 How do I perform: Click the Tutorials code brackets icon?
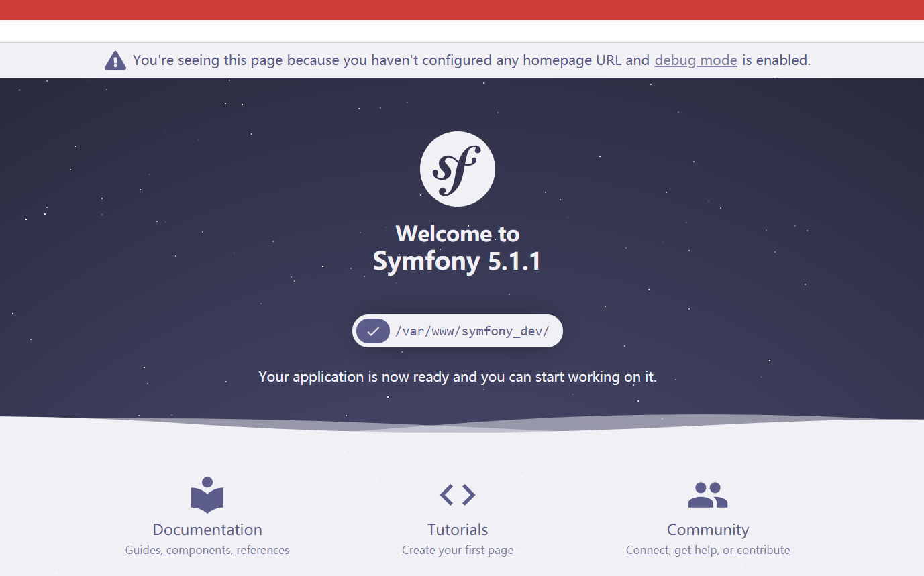(458, 495)
